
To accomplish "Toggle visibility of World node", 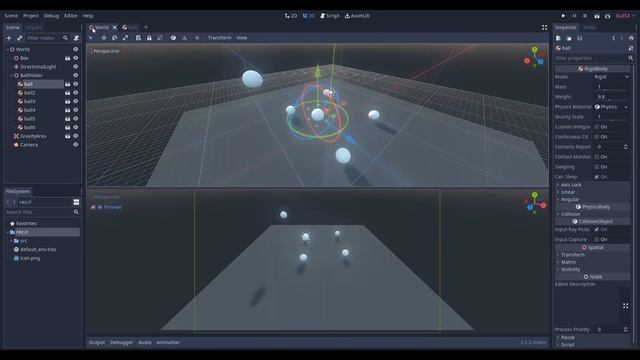I will point(76,49).
